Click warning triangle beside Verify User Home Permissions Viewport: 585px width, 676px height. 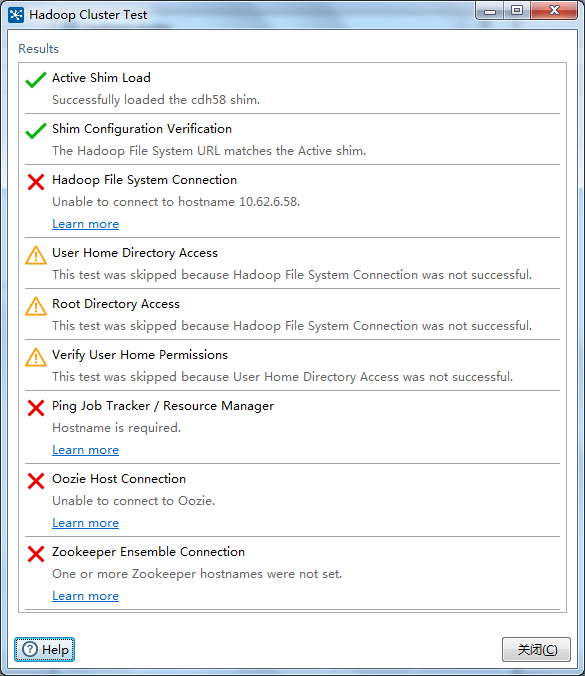[x=36, y=357]
